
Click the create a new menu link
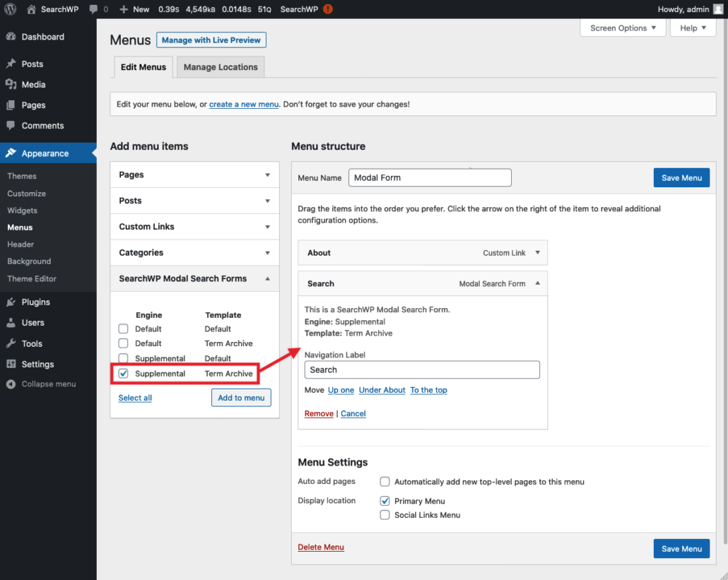click(x=243, y=104)
